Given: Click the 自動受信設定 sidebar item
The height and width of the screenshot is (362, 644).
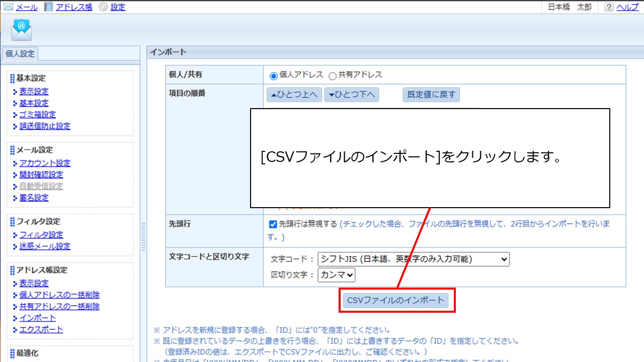Looking at the screenshot, I should [x=41, y=186].
